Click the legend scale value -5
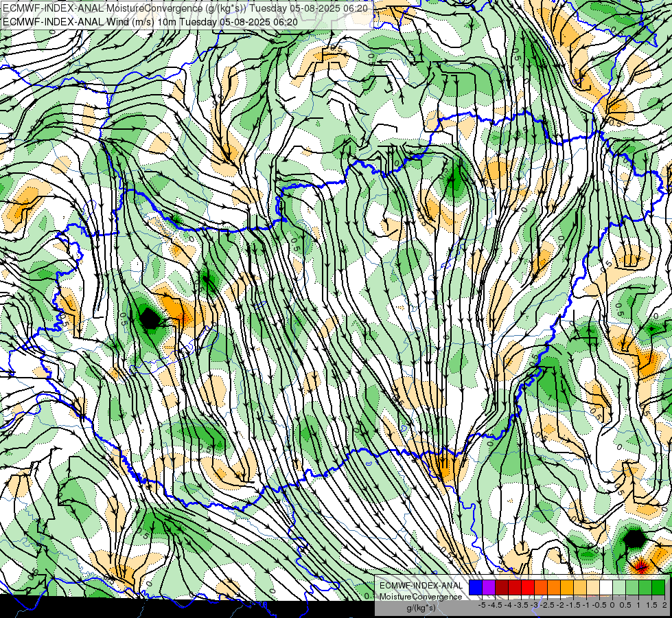Image resolution: width=672 pixels, height=618 pixels. click(x=482, y=605)
